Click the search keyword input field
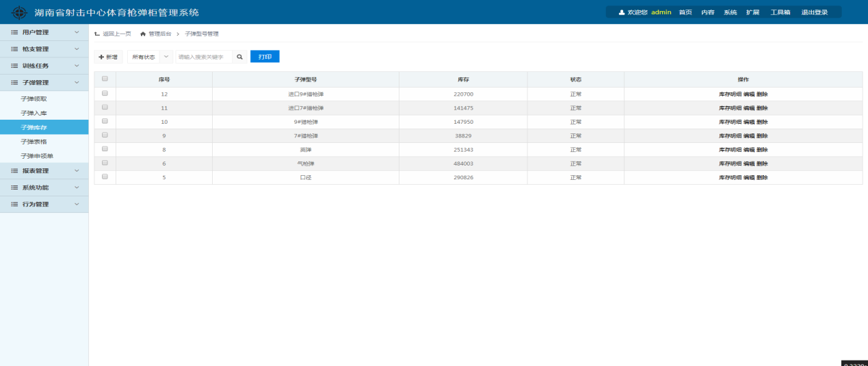This screenshot has height=366, width=868. tap(202, 57)
